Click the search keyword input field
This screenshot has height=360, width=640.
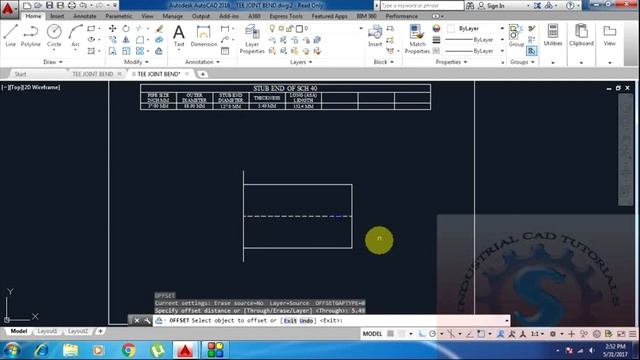[x=422, y=6]
